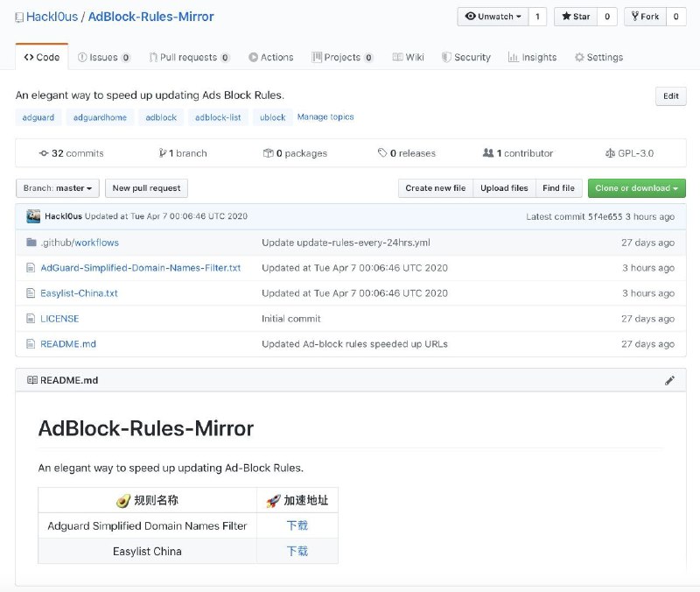
Task: Open the AdBlock-Rules-Mirror repository title link
Action: tap(150, 17)
